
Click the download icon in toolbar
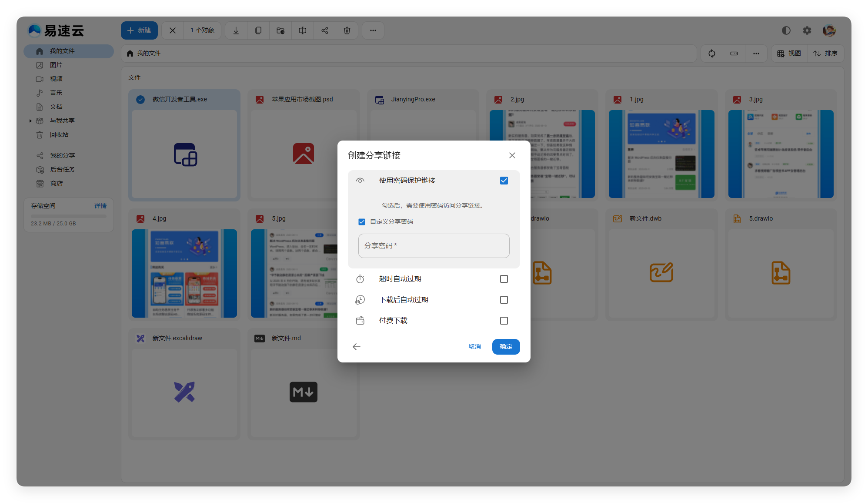pyautogui.click(x=236, y=30)
